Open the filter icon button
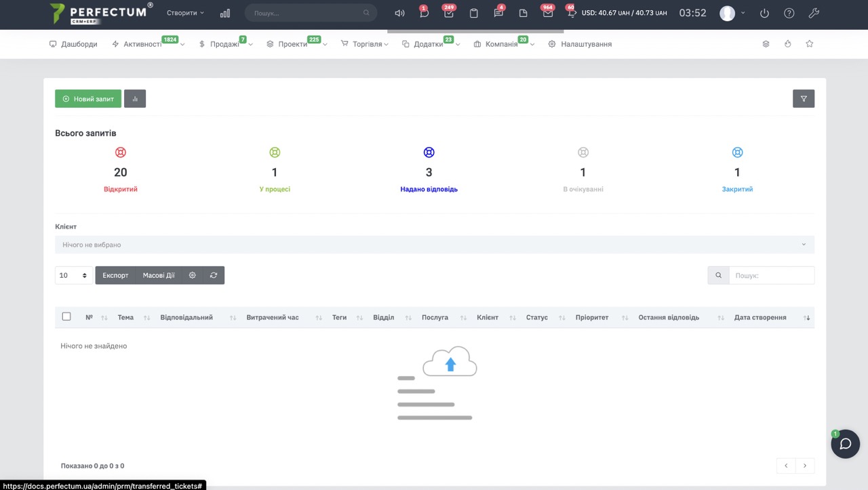 click(804, 99)
